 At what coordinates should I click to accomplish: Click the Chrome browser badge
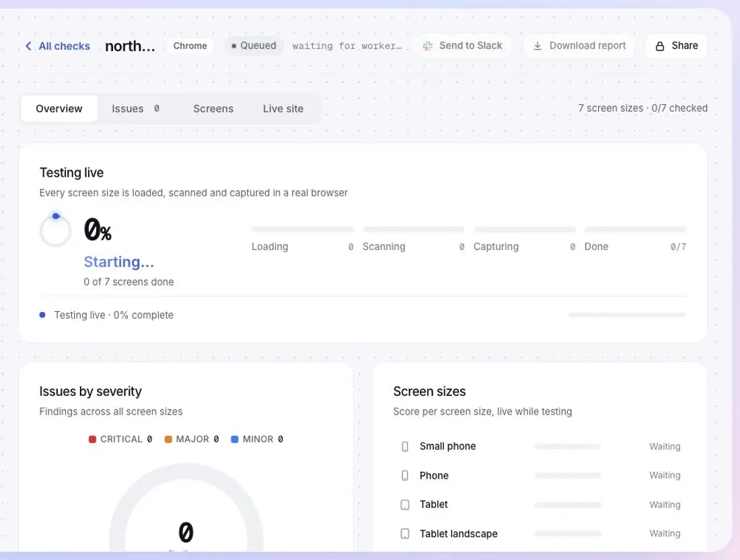[x=190, y=46]
